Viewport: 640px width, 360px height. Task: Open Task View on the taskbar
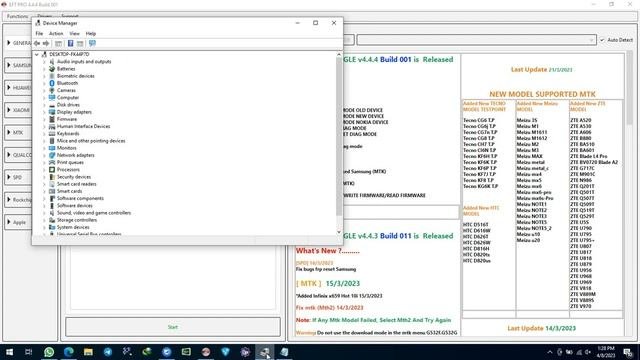click(x=29, y=352)
